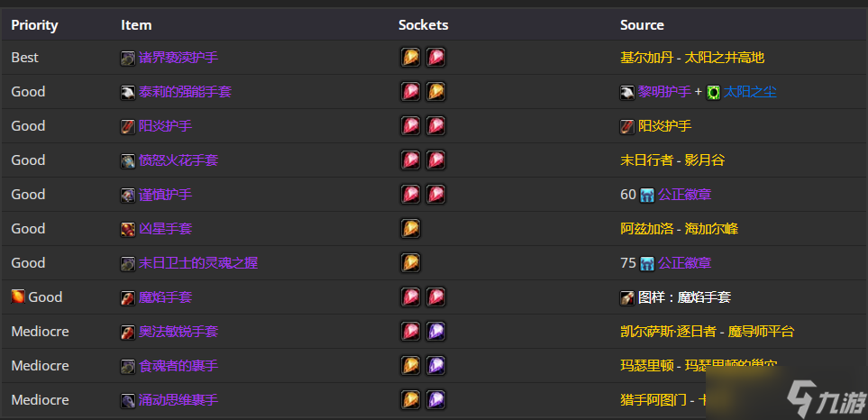Screen dimensions: 868x420
Task: Click the green 太阳之尘 icon
Action: (713, 92)
